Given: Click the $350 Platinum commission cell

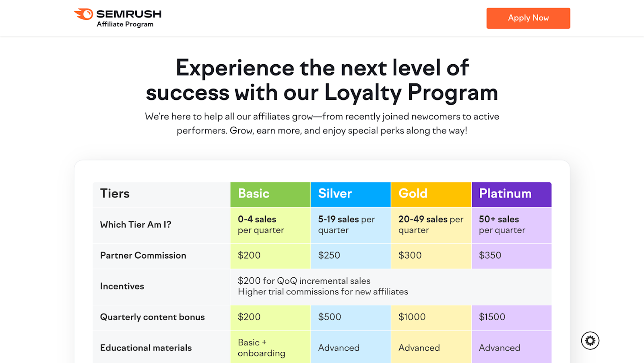Looking at the screenshot, I should 490,256.
